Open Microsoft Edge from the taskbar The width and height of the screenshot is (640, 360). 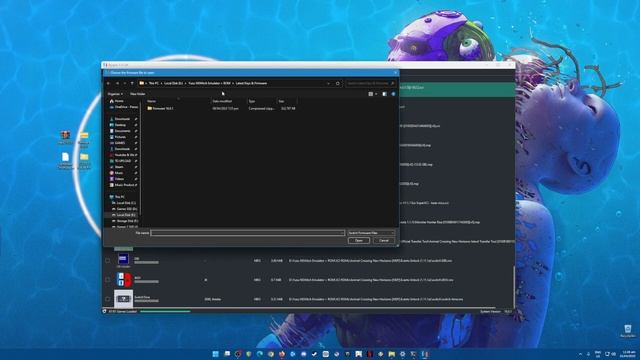point(260,354)
